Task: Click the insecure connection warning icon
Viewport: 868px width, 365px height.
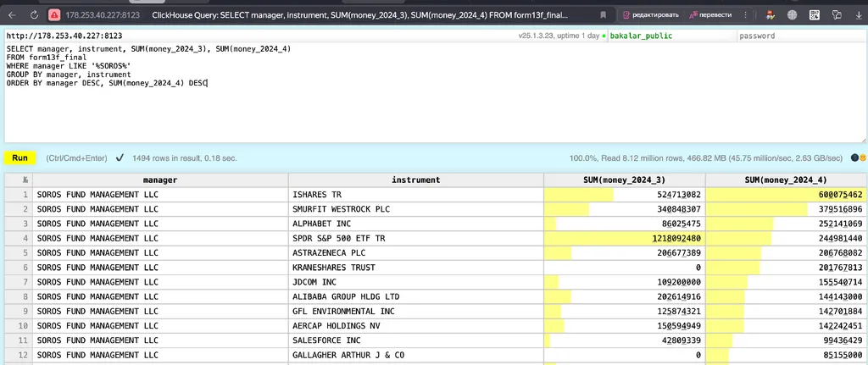Action: coord(54,15)
